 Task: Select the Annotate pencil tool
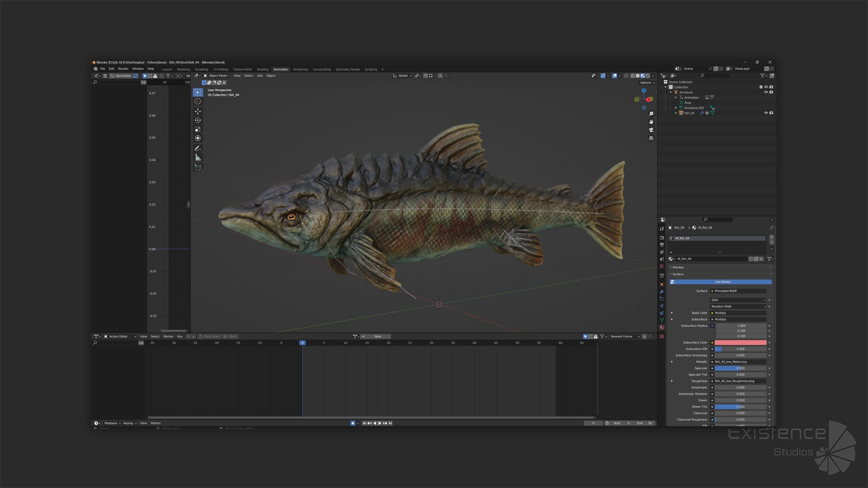click(198, 148)
